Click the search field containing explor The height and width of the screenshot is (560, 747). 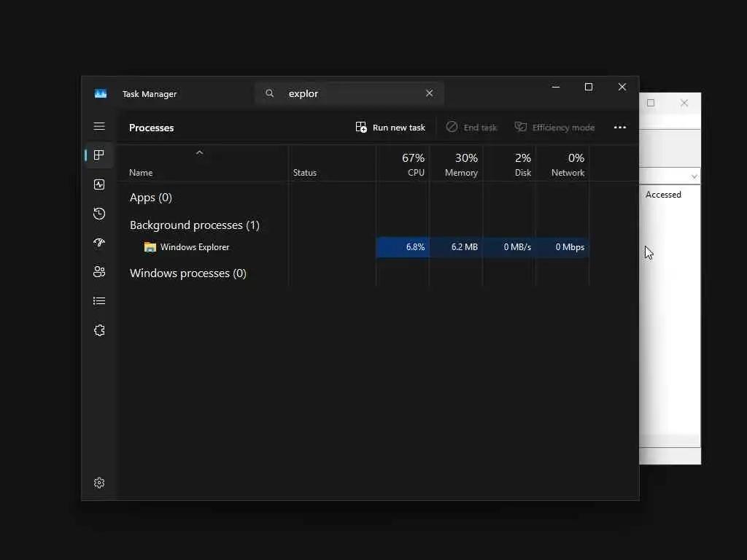click(349, 93)
